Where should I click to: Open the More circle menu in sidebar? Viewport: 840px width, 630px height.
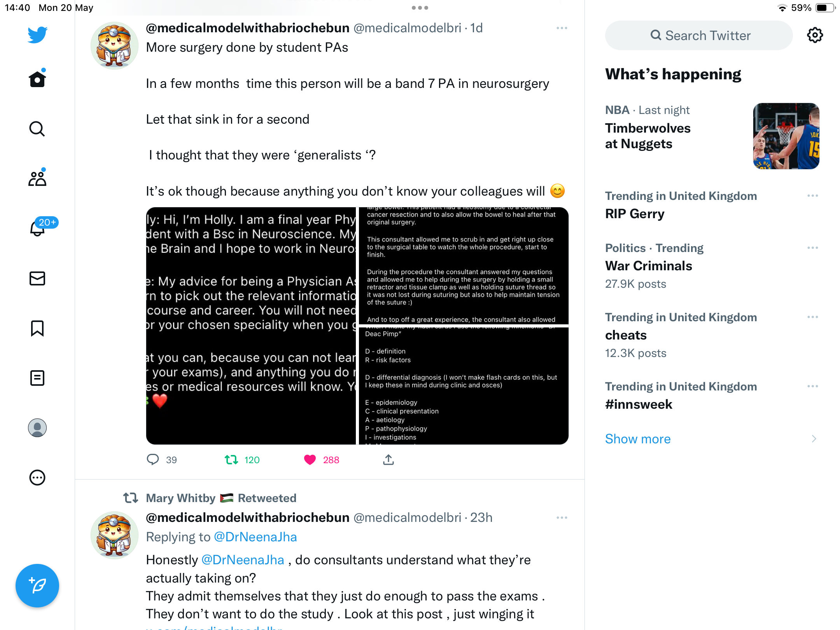[37, 478]
